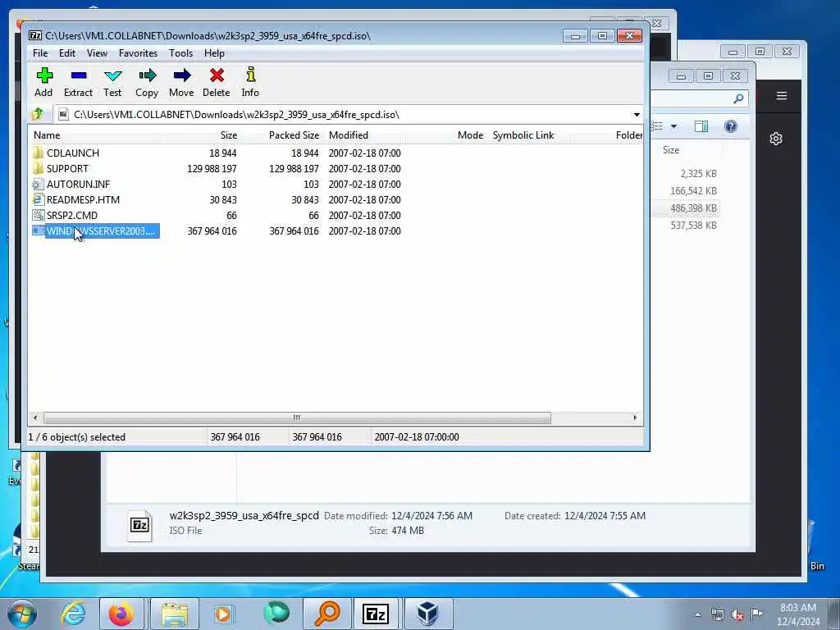This screenshot has width=840, height=630.
Task: Open the Help menu
Action: pos(214,53)
